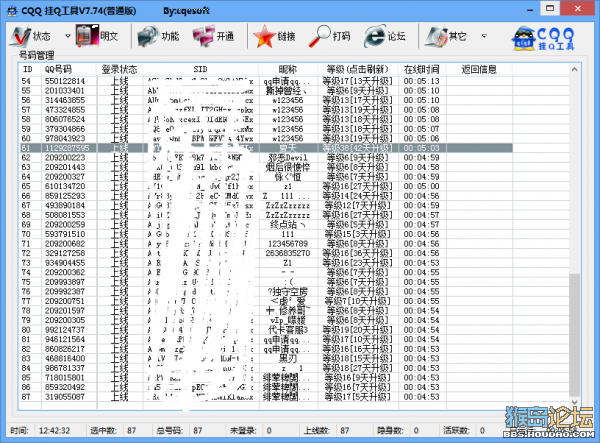600x443 pixels.
Task: Select row with QQ 610134720
Action: tap(266, 186)
